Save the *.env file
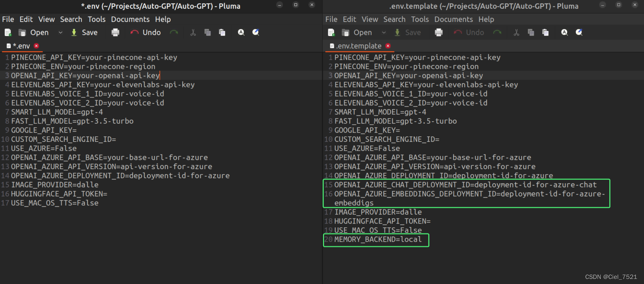 [x=84, y=32]
